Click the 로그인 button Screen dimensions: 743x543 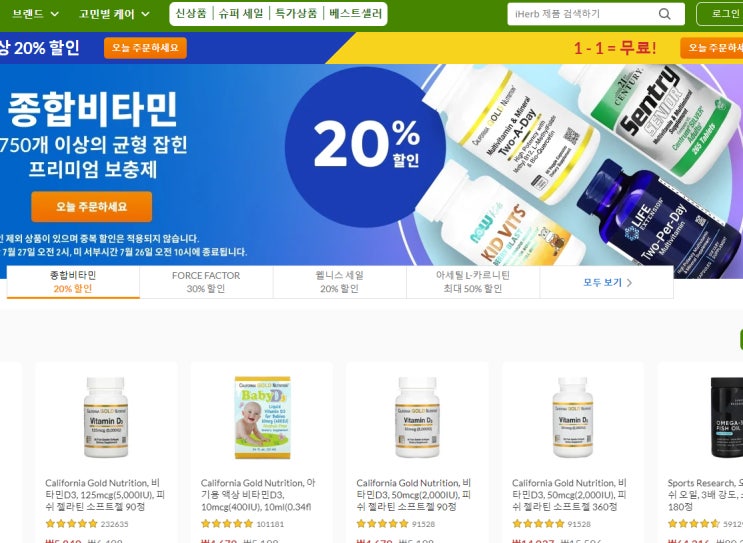click(x=724, y=14)
